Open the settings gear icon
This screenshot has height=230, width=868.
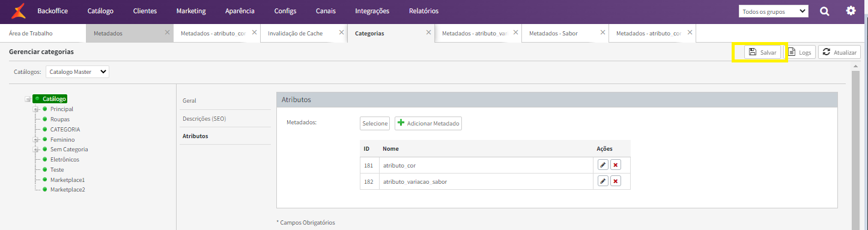click(x=851, y=11)
